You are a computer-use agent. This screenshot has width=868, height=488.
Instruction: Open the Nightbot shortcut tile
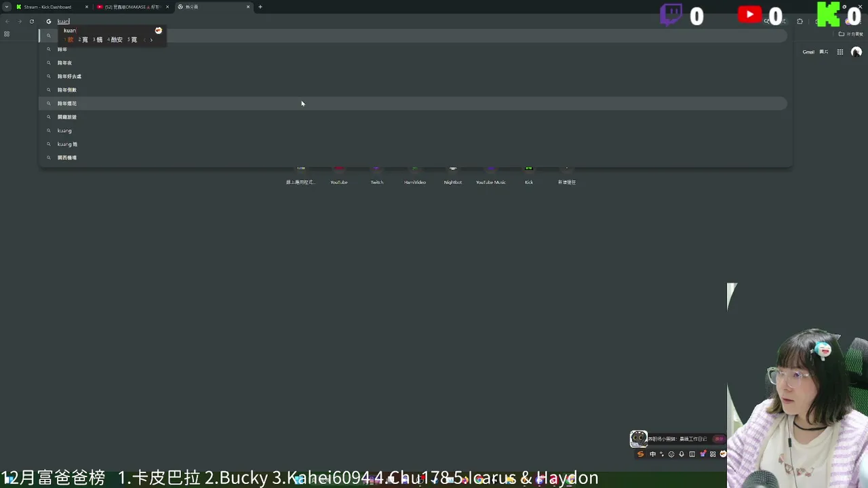[453, 174]
